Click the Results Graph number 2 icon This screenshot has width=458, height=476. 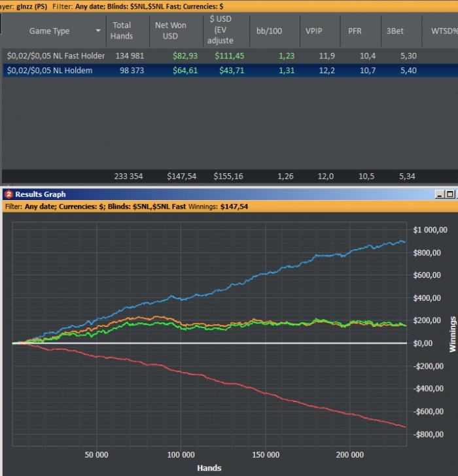click(9, 194)
